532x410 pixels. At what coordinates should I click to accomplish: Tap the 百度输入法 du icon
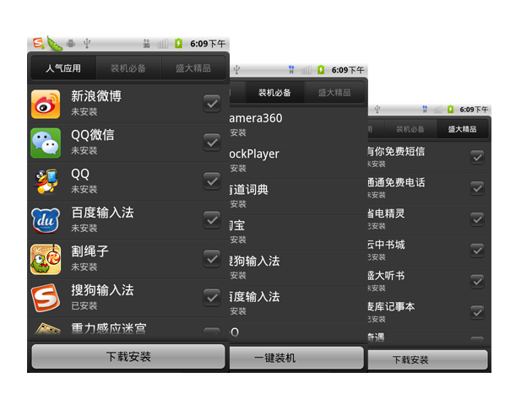pyautogui.click(x=46, y=220)
